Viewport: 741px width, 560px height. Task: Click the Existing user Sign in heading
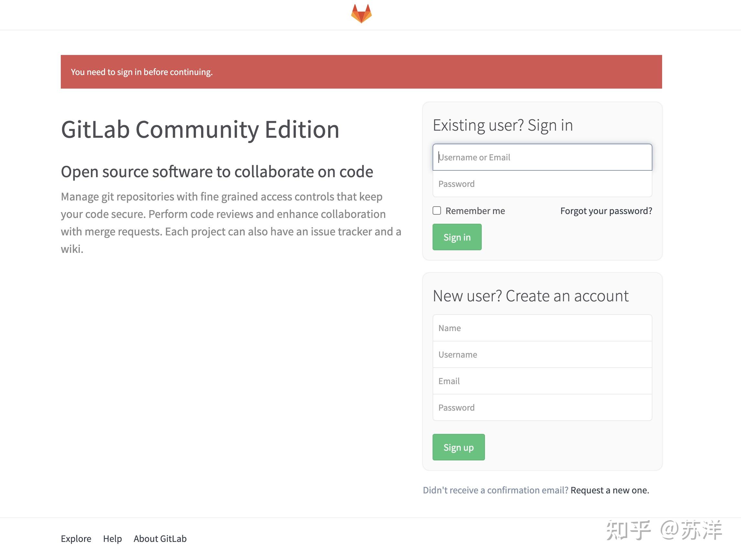tap(502, 125)
